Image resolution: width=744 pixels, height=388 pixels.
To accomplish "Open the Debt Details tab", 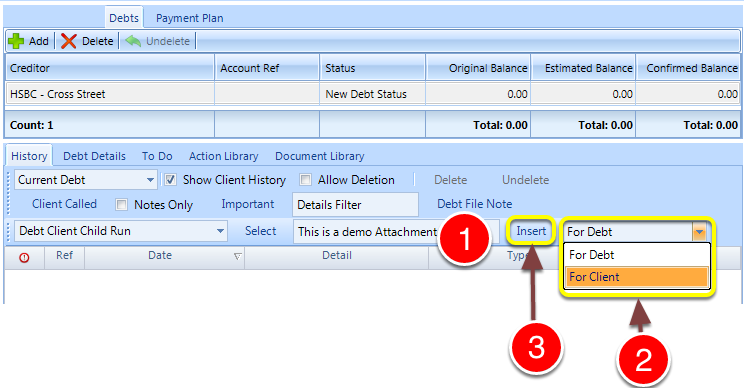I will 94,156.
